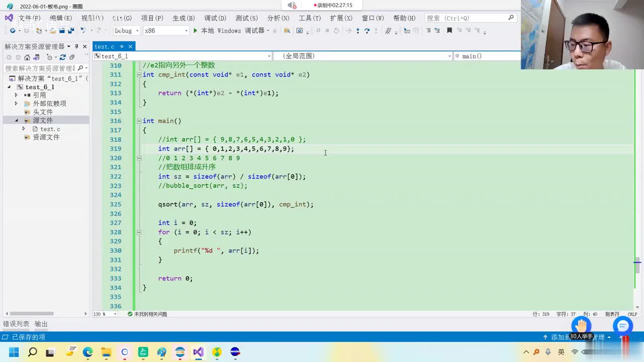Screen dimensions: 644x362
Task: Click the chat bubble icon at bottom right
Action: [x=622, y=327]
